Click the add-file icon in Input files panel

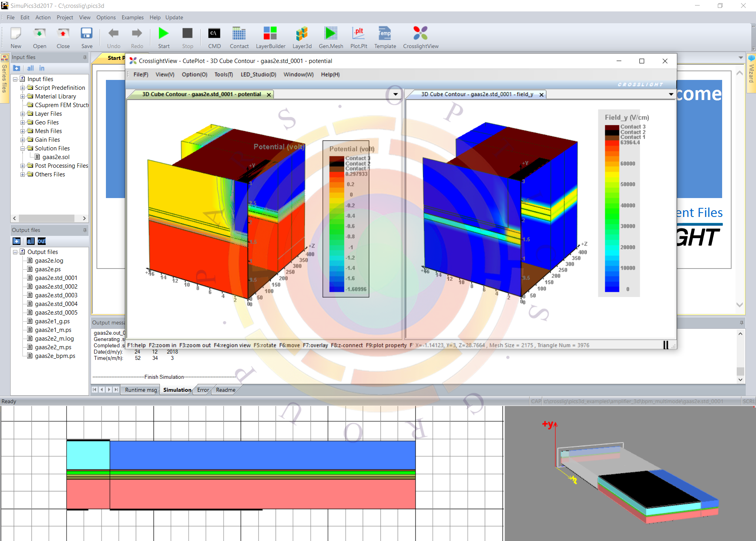click(x=17, y=68)
